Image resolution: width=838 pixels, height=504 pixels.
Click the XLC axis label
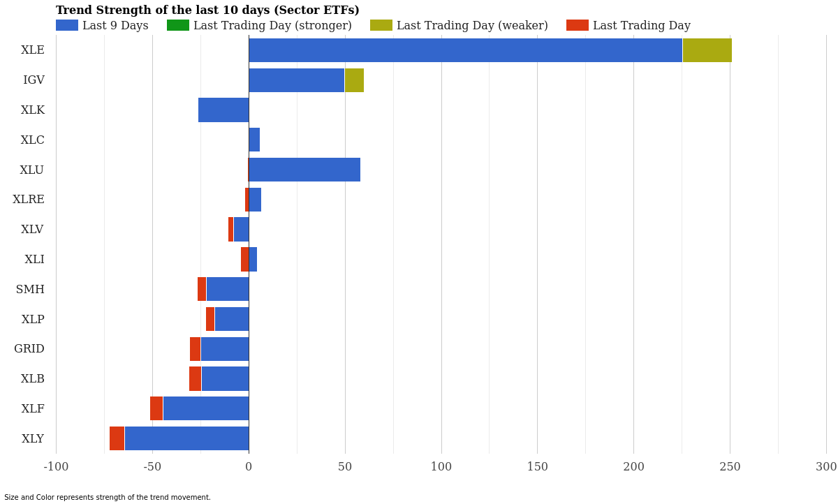pyautogui.click(x=33, y=140)
